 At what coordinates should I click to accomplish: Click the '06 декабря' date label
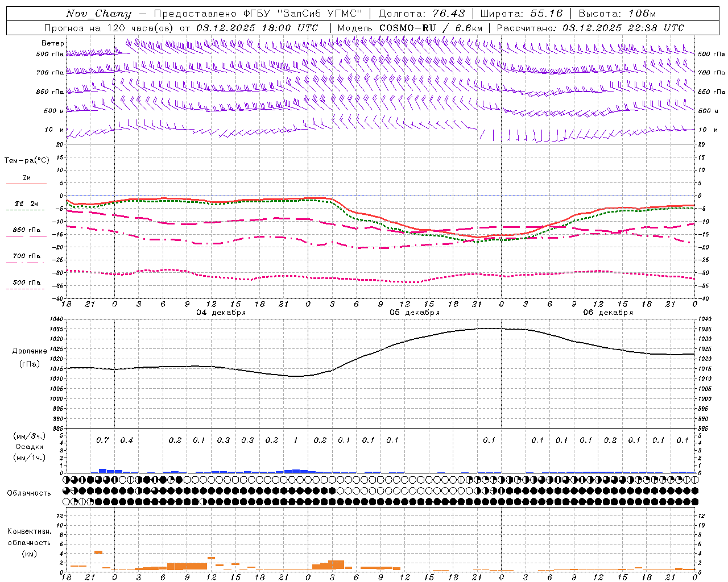[608, 313]
